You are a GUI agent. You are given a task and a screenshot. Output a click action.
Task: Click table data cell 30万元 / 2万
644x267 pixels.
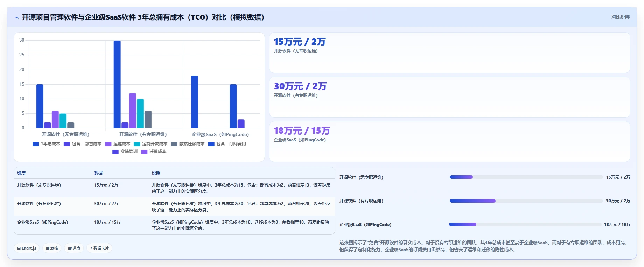coord(106,204)
